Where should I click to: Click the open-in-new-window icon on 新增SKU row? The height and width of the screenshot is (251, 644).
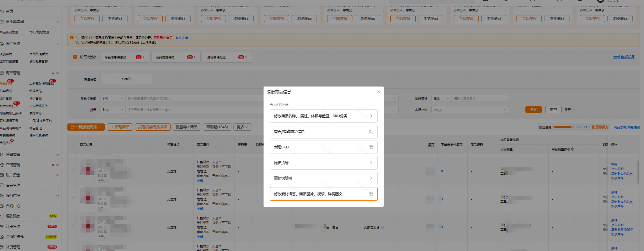pos(371,147)
